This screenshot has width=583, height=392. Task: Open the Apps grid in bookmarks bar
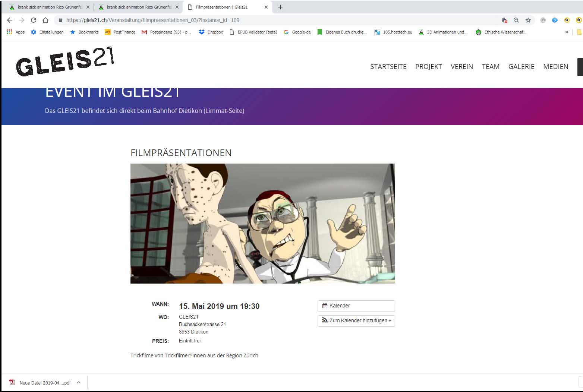tap(15, 32)
